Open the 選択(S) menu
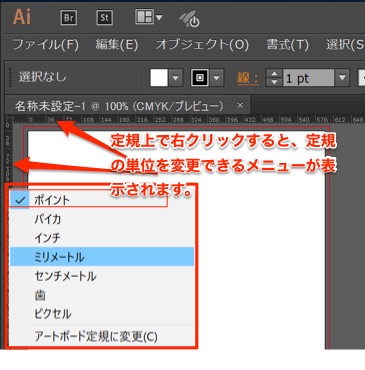 click(x=345, y=44)
